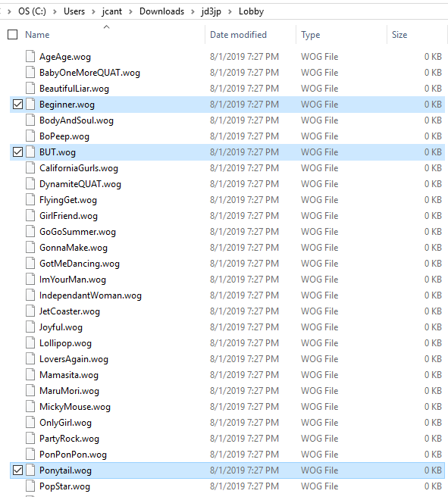448x497 pixels.
Task: Uncheck the Ponytail.wog checkbox
Action: (17, 470)
